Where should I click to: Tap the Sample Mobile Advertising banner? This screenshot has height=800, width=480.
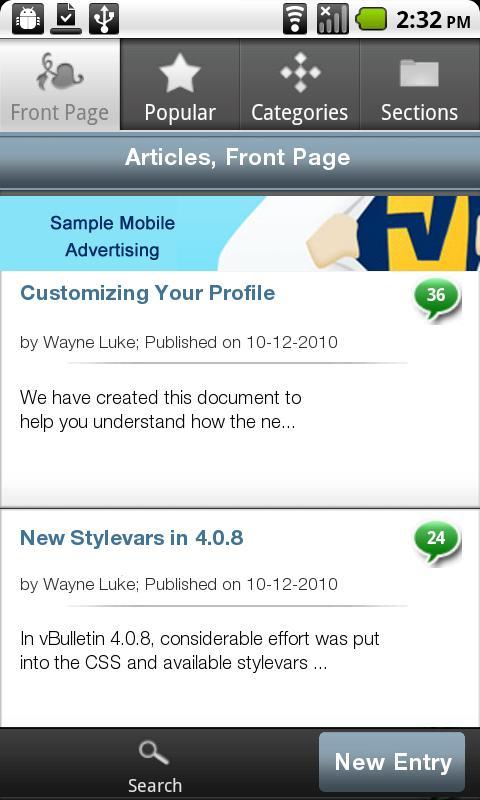click(x=240, y=234)
